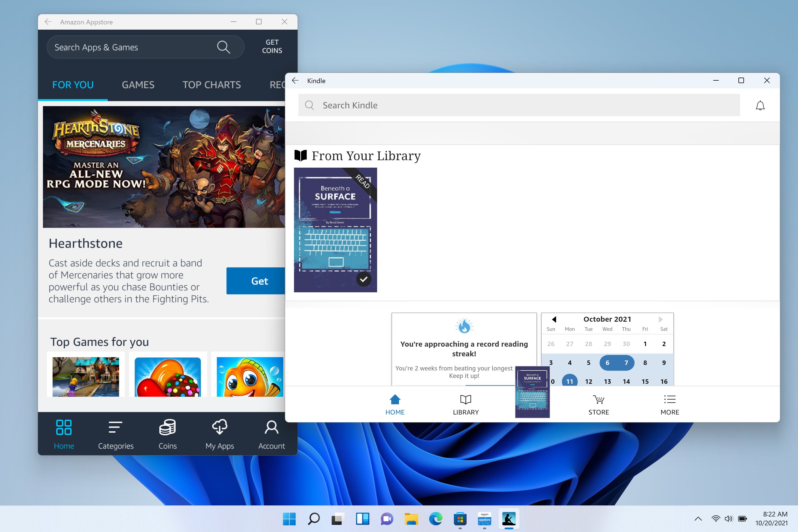The width and height of the screenshot is (798, 532).
Task: Open the small Beneath a Surface cover in the bottom bar
Action: (532, 392)
